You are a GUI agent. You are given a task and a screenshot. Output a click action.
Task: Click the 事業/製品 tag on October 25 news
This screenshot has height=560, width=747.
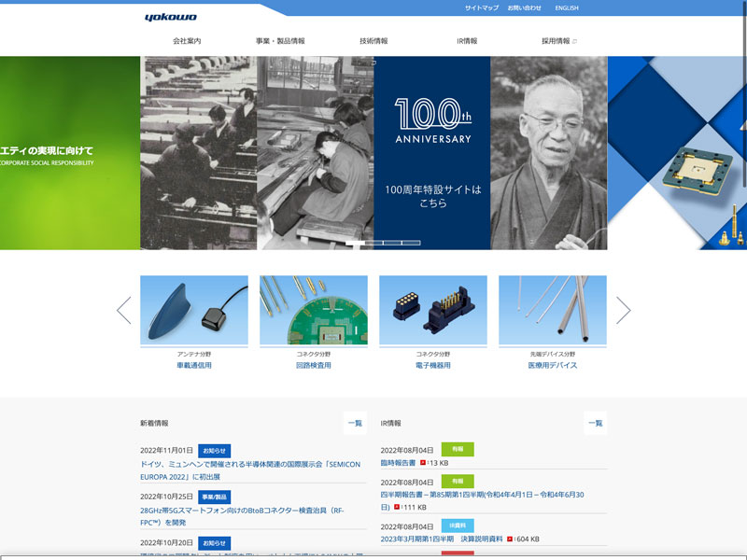214,497
